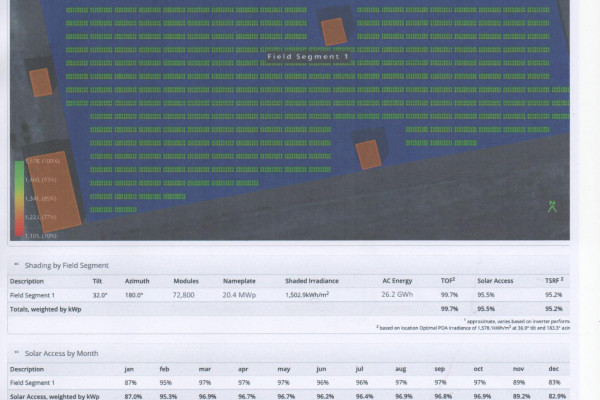Click the dec column header in monthly table

click(554, 369)
